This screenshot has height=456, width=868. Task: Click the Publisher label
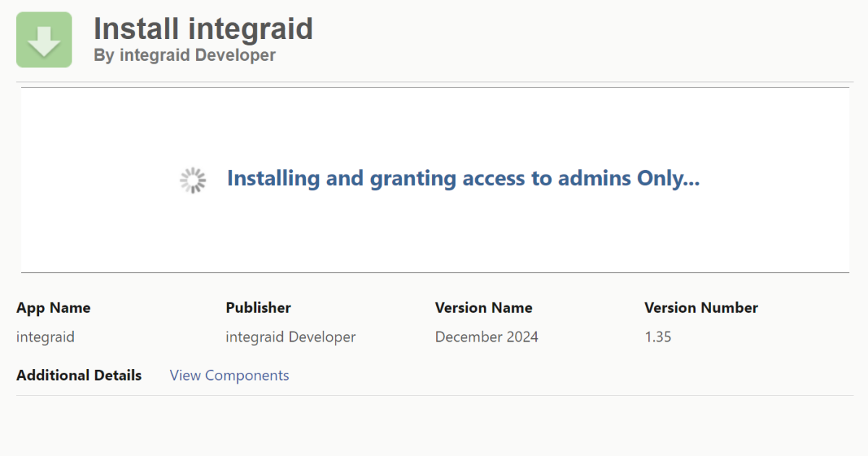point(258,308)
